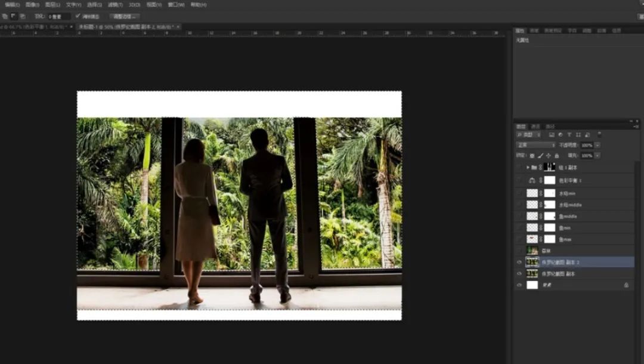Close the 色彩平衡 1 document tab

click(72, 27)
